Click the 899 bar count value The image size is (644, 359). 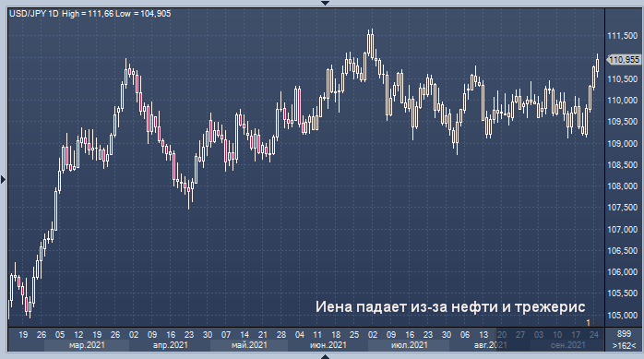point(624,333)
